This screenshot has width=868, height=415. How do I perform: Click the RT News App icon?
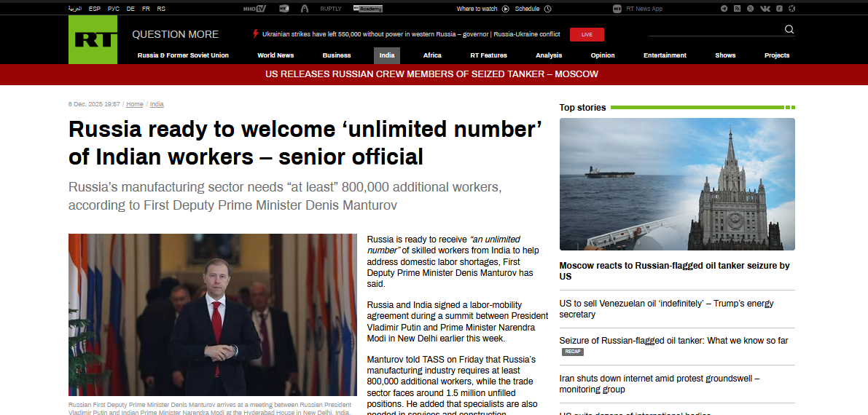[617, 8]
